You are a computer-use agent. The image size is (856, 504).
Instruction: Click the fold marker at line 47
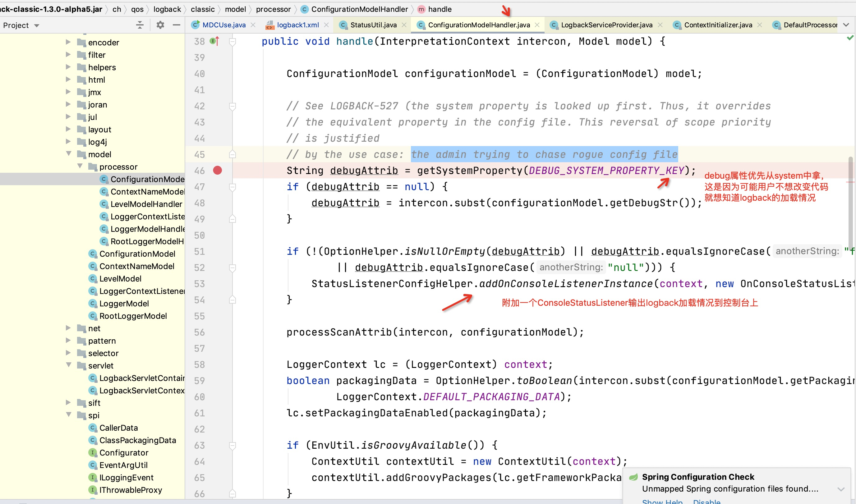coord(233,187)
